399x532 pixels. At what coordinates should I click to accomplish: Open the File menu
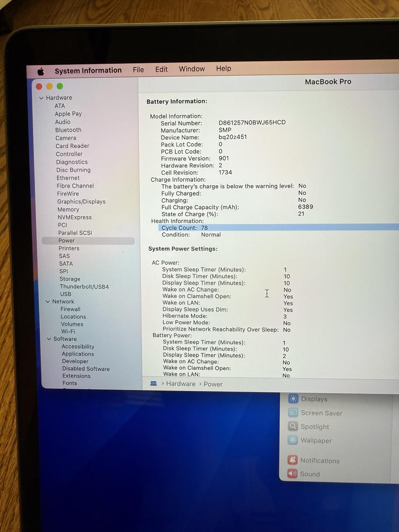(x=138, y=70)
